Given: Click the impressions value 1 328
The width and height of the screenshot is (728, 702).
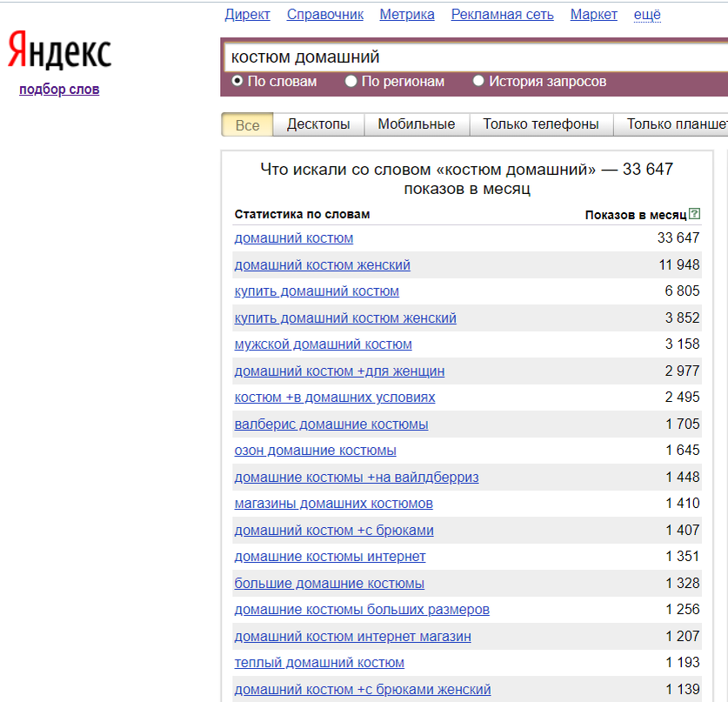Looking at the screenshot, I should pos(683,583).
